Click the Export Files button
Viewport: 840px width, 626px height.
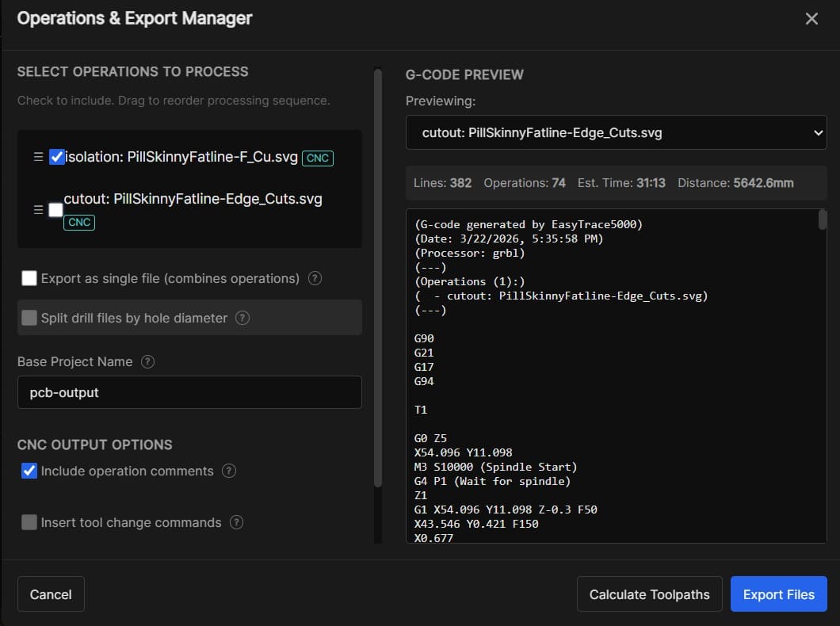click(778, 594)
